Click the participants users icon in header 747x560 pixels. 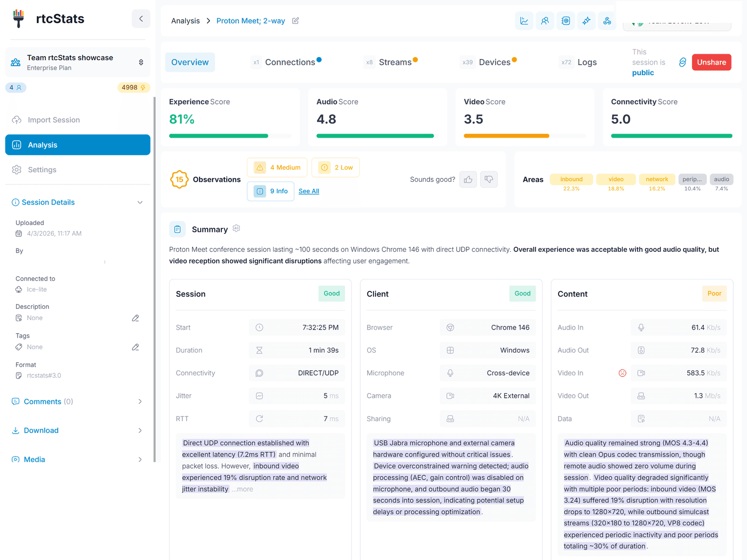545,21
